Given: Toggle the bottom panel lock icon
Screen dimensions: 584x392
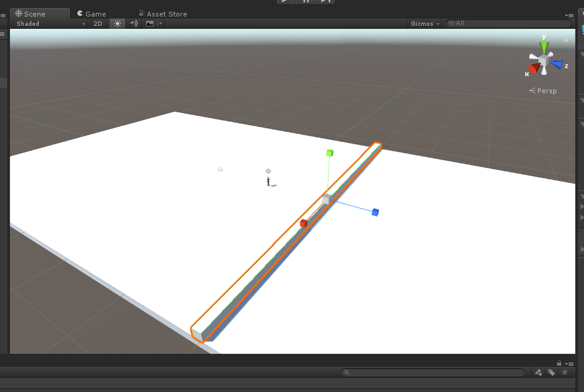Looking at the screenshot, I should click(x=559, y=363).
